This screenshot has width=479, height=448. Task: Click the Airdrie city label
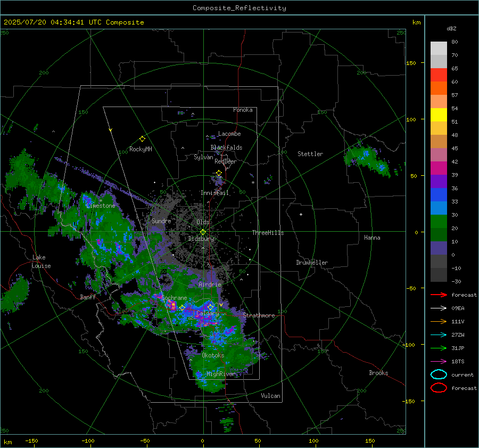pos(210,284)
